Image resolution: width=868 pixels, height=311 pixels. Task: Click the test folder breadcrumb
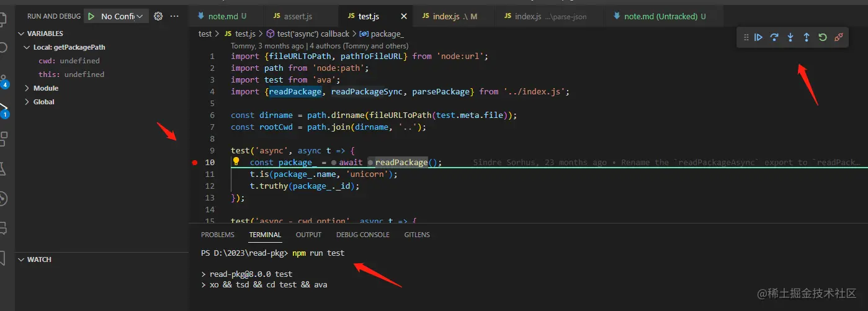pyautogui.click(x=205, y=34)
